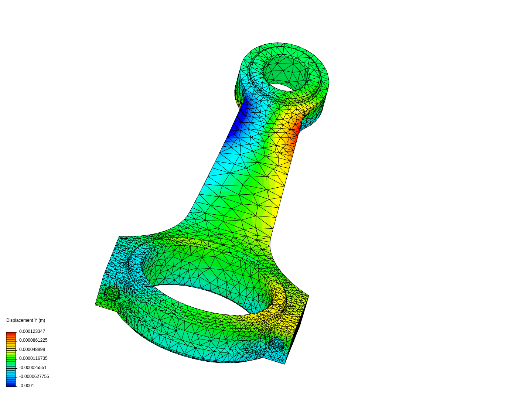Image resolution: width=532 pixels, height=399 pixels.
Task: Click the legend value -0.0000627755
Action: (34, 376)
